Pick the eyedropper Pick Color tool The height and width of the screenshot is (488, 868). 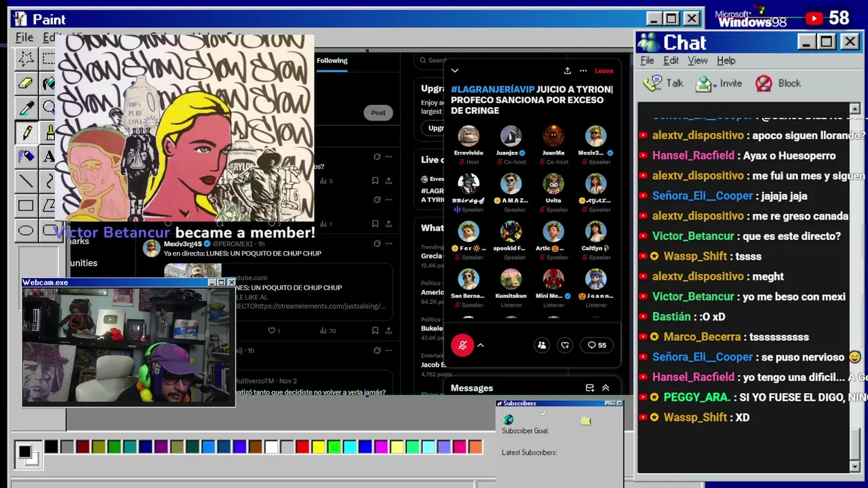point(26,108)
